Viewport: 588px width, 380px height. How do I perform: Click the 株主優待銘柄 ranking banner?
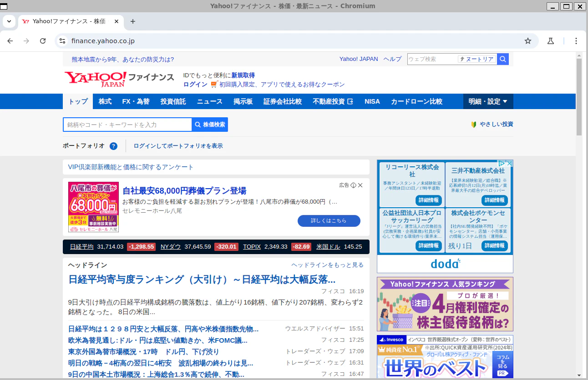(445, 304)
